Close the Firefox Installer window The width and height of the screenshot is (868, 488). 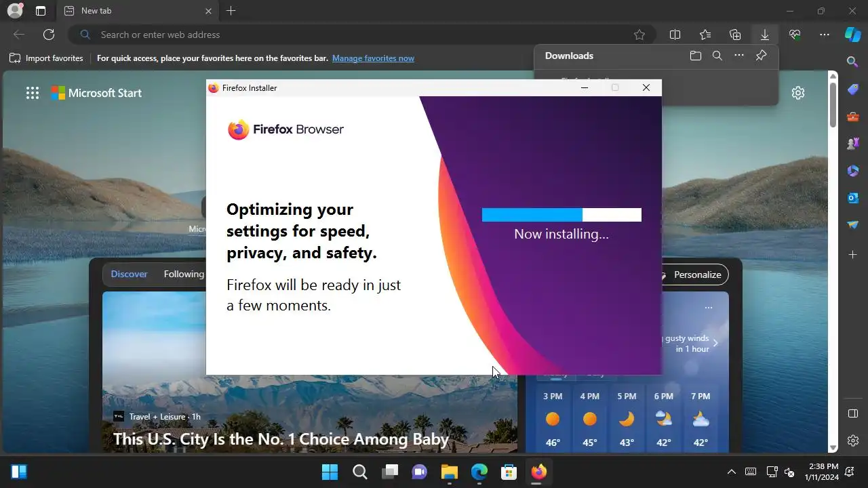(x=646, y=87)
